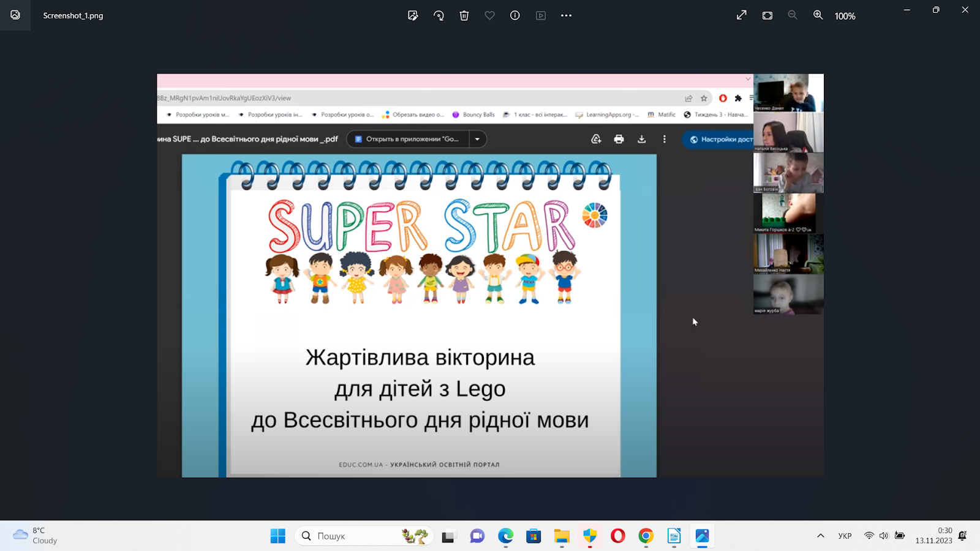Open the Edit image tool
The height and width of the screenshot is (551, 980).
(x=413, y=15)
